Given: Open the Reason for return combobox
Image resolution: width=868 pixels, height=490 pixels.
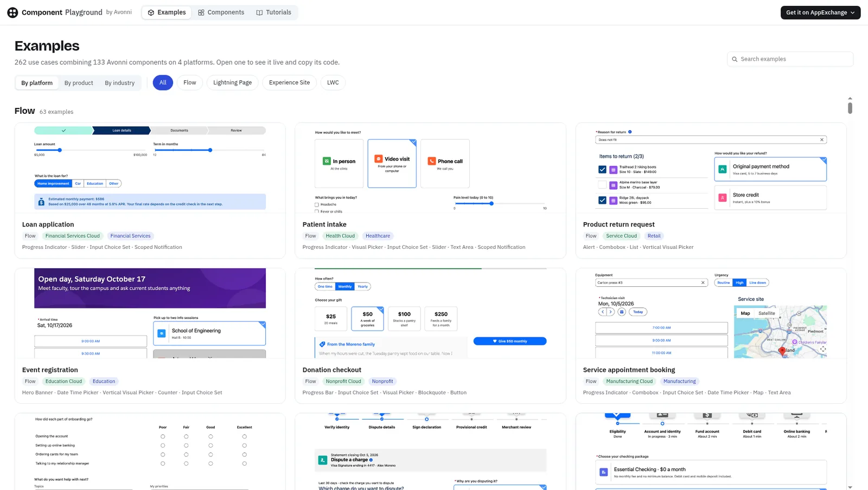Looking at the screenshot, I should 711,140.
